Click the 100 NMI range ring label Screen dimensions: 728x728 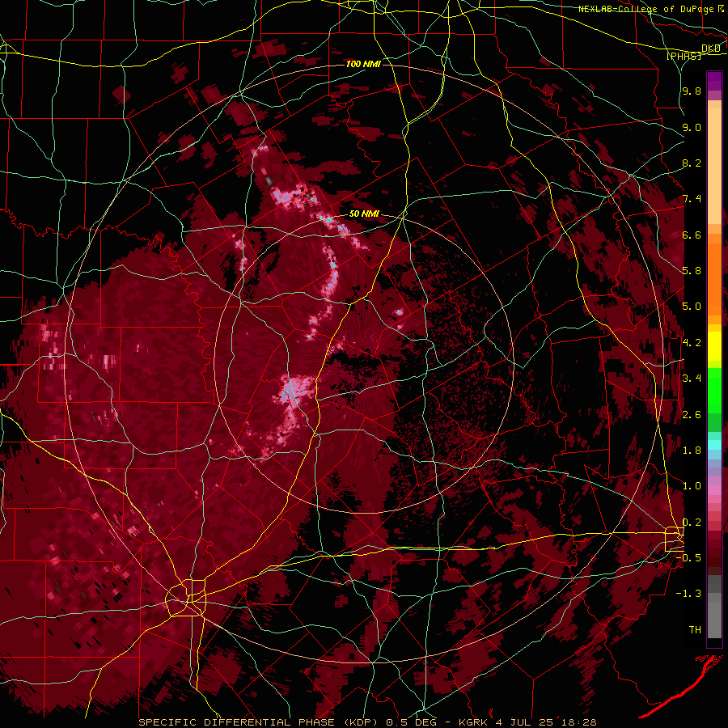coord(363,64)
